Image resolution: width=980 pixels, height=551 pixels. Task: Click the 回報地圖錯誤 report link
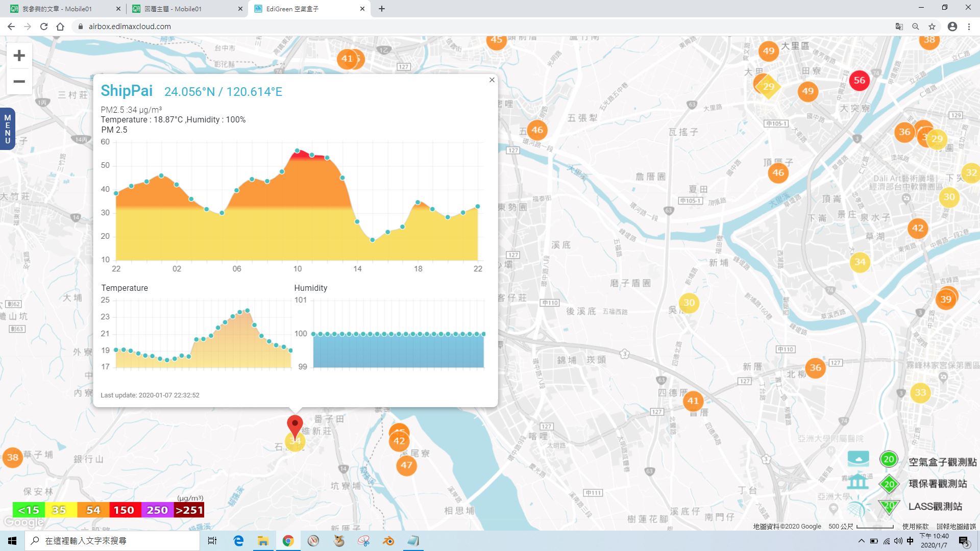coord(956,526)
